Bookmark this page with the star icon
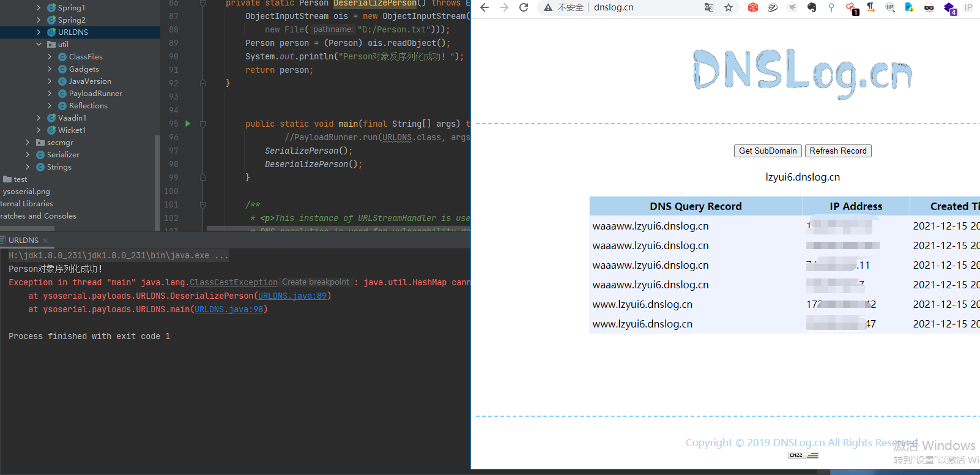The height and width of the screenshot is (475, 980). pyautogui.click(x=729, y=7)
